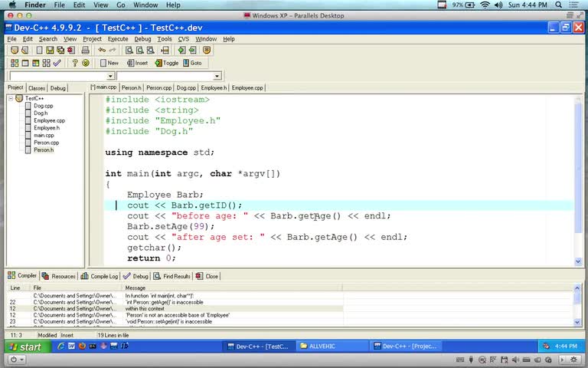Open Project Options shield icon
588x368 pixels.
click(207, 50)
